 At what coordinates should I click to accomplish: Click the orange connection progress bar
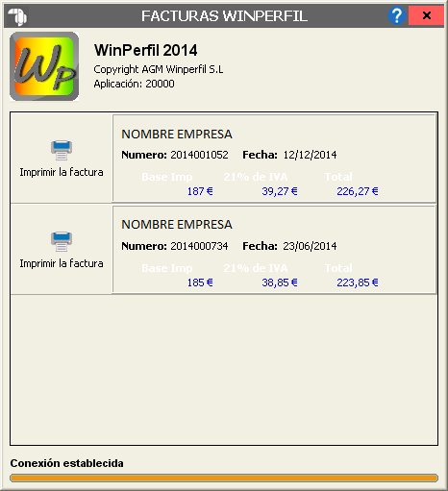[x=224, y=479]
